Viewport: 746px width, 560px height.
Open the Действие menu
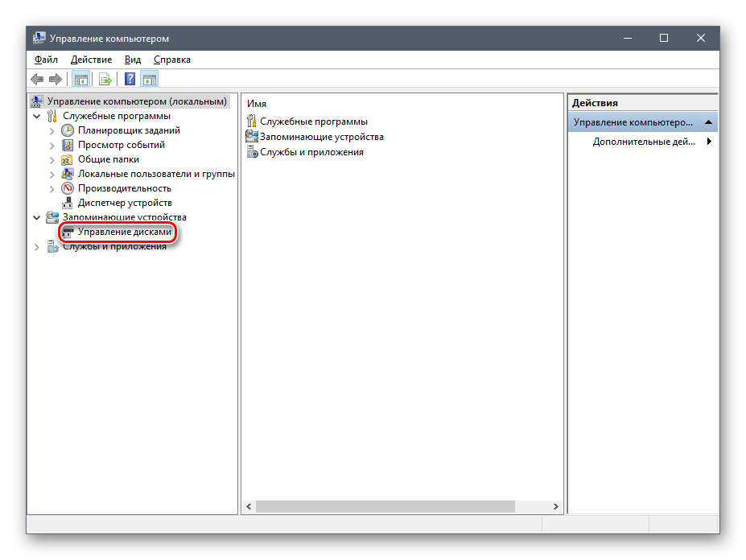click(92, 60)
